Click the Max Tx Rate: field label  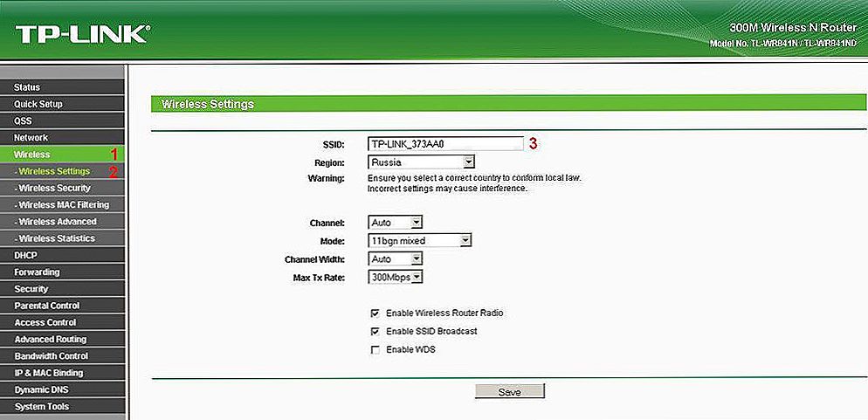coord(319,277)
